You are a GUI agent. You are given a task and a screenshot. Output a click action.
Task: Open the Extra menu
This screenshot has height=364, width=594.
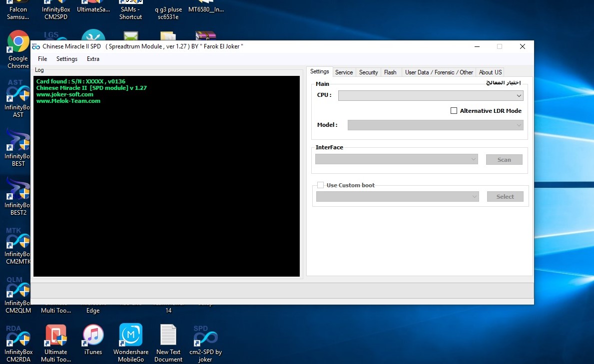click(93, 59)
